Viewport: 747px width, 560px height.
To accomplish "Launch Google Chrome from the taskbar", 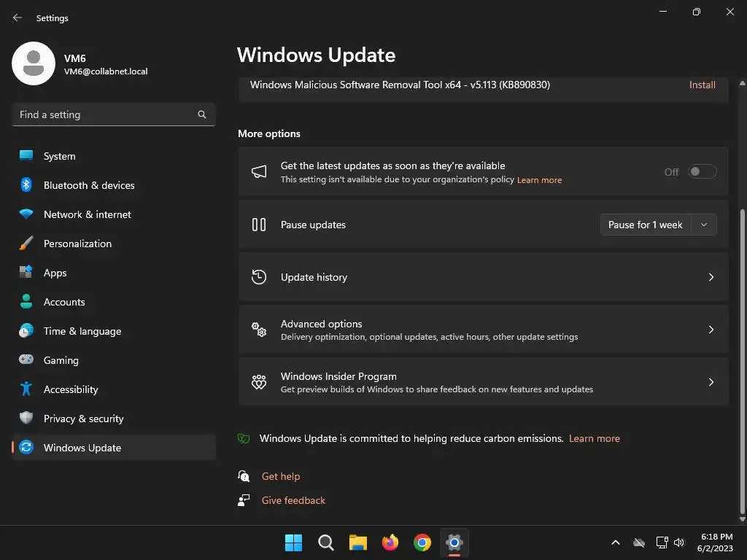I will tap(422, 542).
